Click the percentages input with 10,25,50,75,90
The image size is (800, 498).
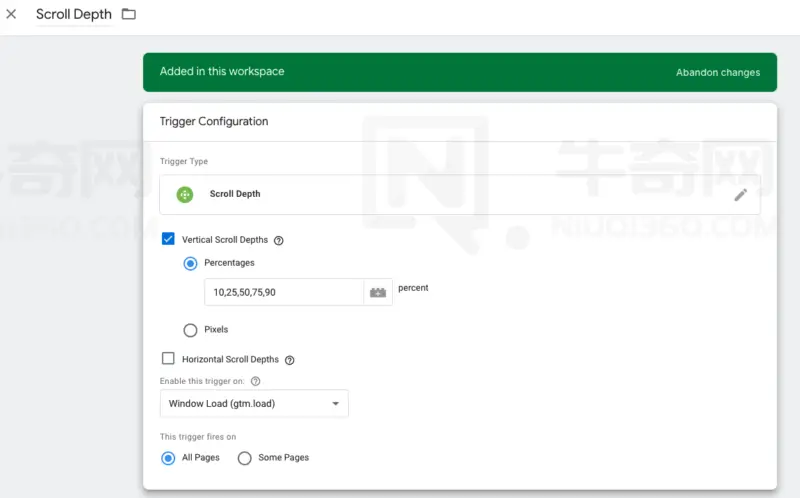[x=284, y=292]
